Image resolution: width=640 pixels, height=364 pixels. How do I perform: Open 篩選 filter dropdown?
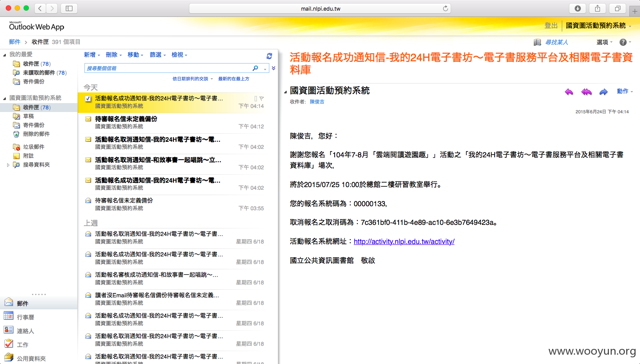pyautogui.click(x=158, y=55)
